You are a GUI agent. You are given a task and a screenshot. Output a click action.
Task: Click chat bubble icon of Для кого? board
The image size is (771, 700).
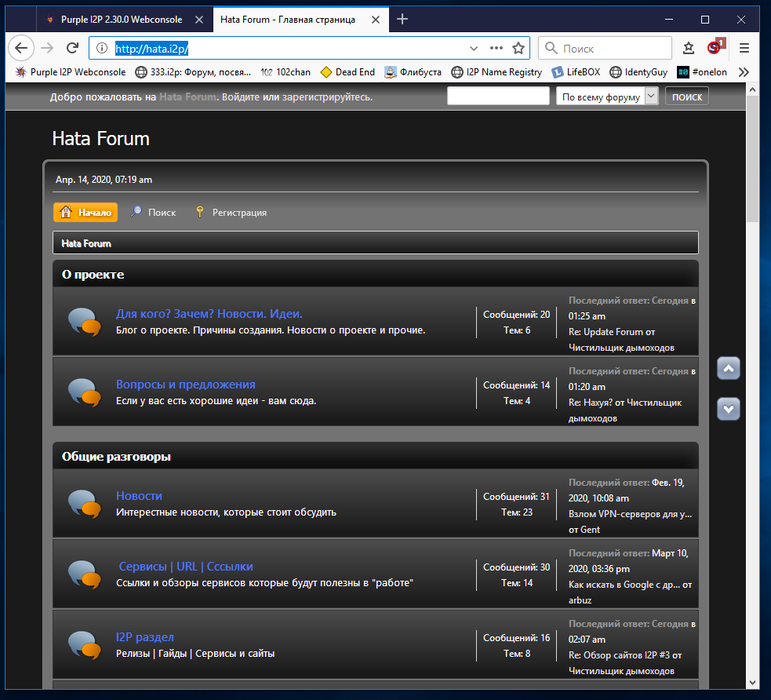[84, 322]
